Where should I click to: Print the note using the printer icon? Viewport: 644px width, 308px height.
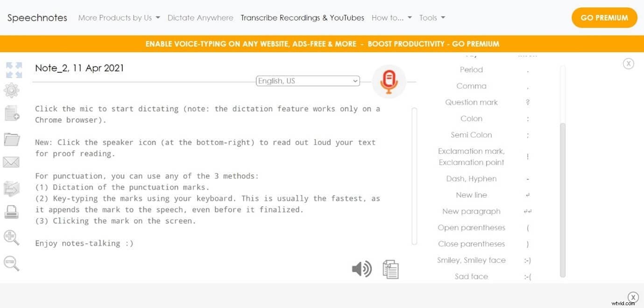(12, 211)
